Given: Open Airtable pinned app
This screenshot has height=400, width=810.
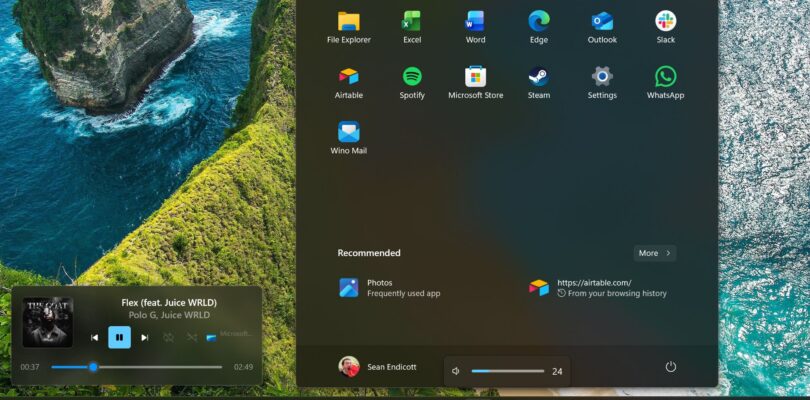Looking at the screenshot, I should (x=349, y=83).
